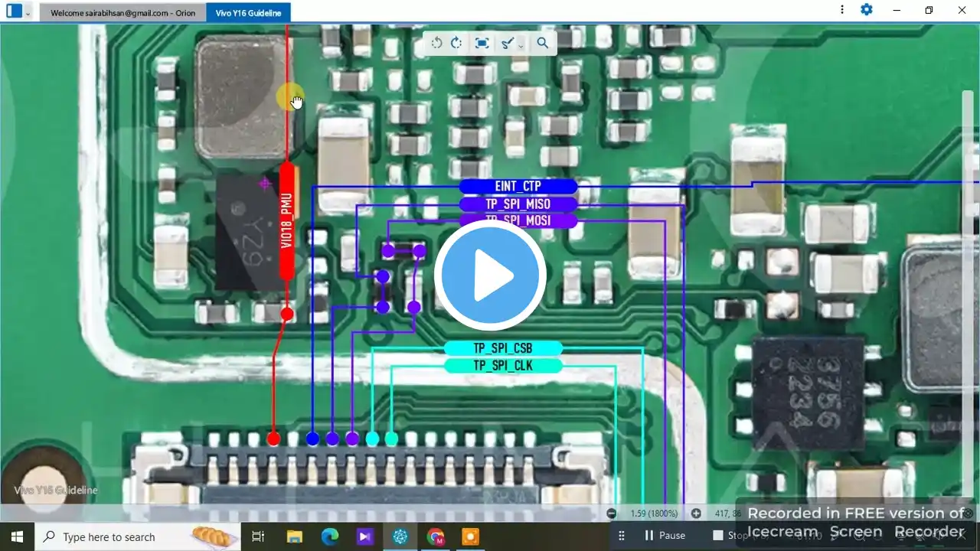Click the 1.59 (1800%) zoom value

654,514
